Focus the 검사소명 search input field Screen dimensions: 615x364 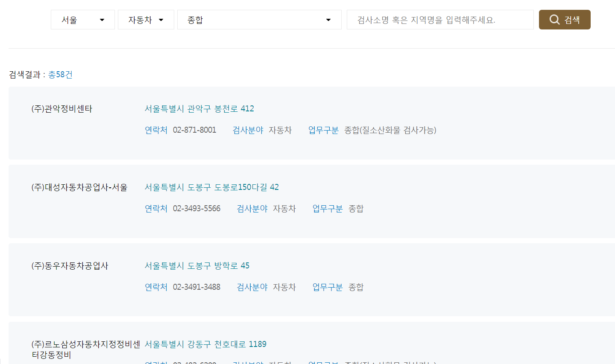point(440,20)
